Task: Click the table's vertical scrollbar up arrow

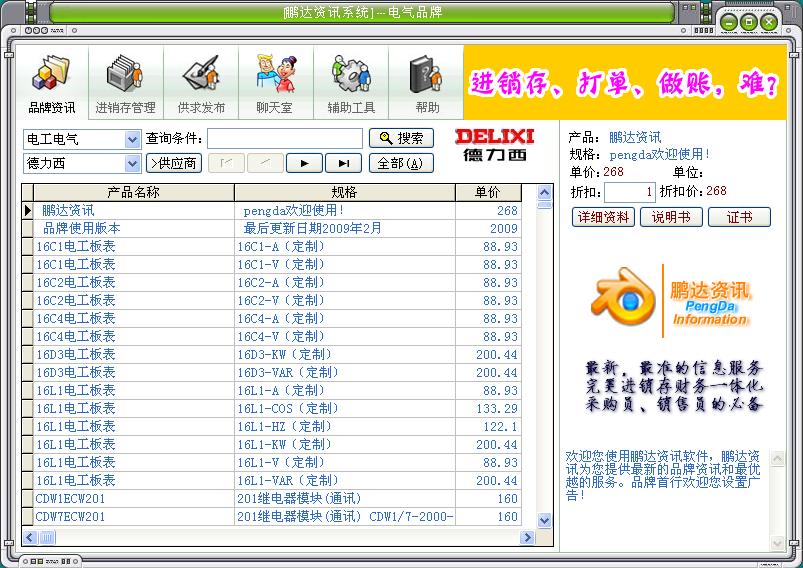Action: (544, 193)
